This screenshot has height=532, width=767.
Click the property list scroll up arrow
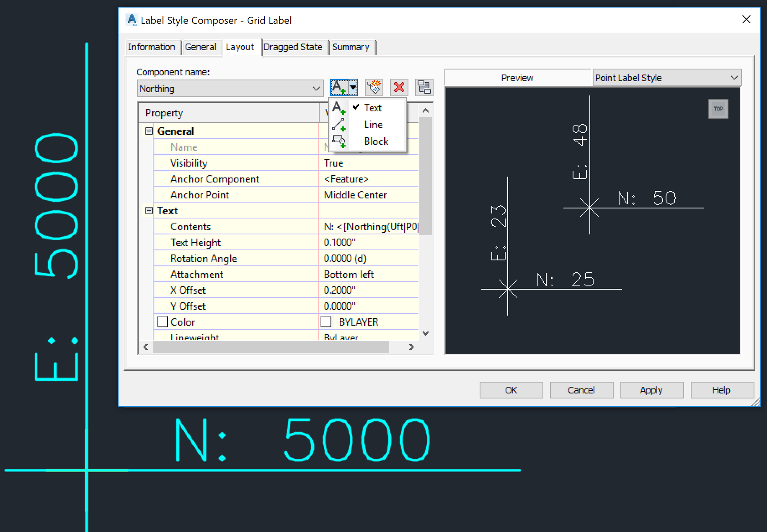click(426, 111)
